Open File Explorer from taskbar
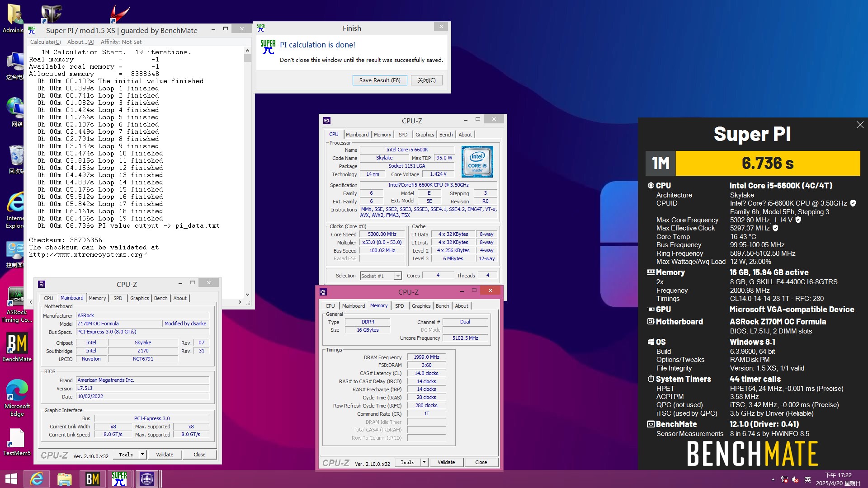868x488 pixels. (x=64, y=479)
